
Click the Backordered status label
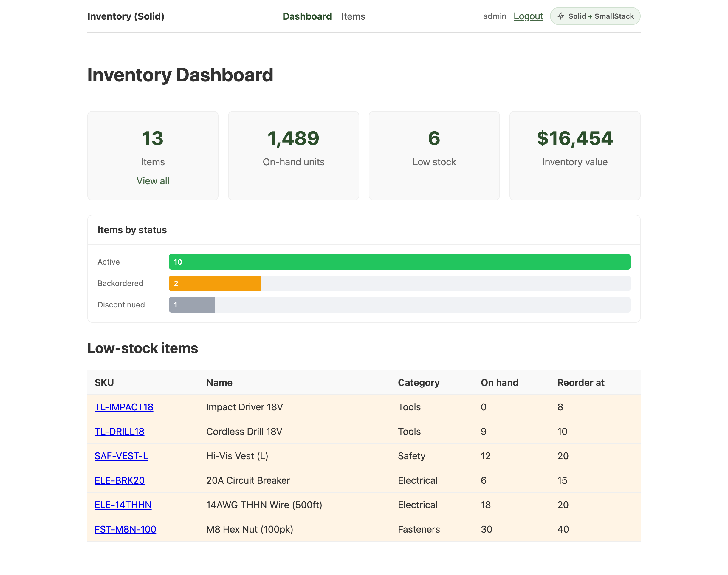[120, 283]
